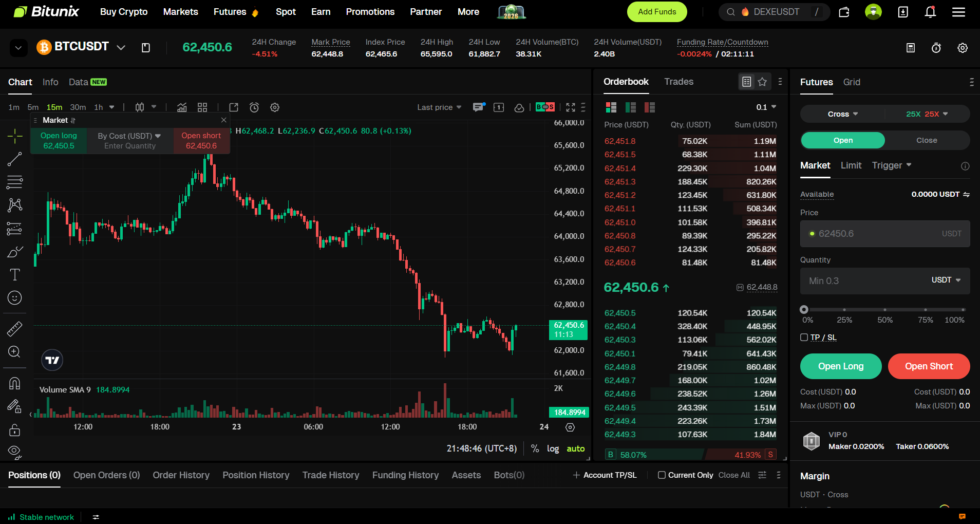Open the Info tab
This screenshot has width=980, height=524.
click(x=50, y=82)
